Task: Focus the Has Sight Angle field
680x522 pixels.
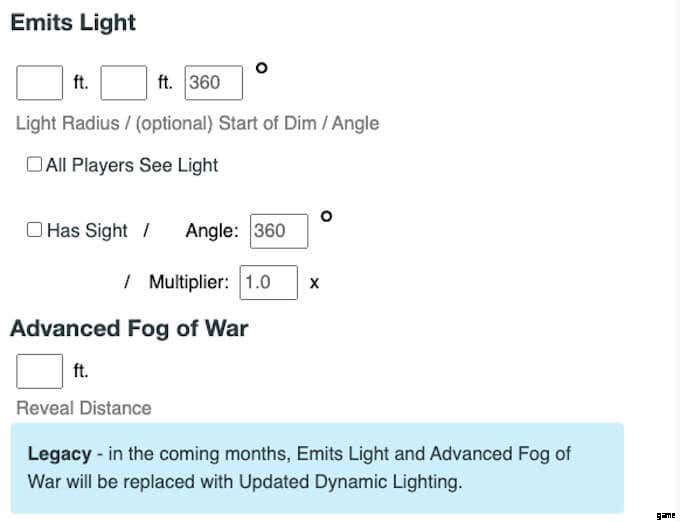Action: coord(279,231)
